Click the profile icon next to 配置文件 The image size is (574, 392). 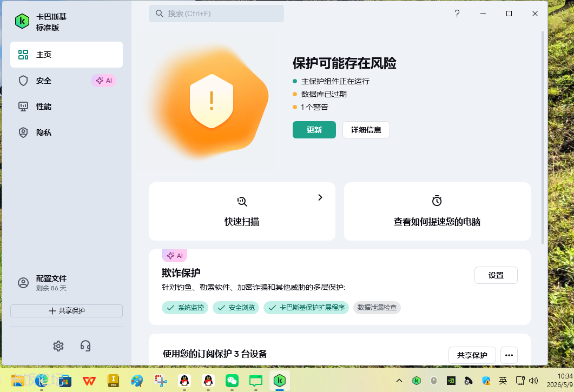[x=23, y=283]
